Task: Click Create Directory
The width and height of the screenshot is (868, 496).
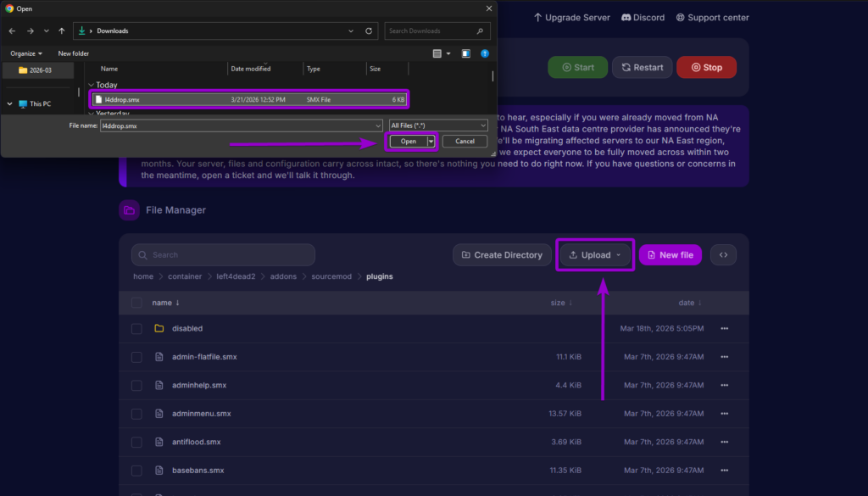Action: point(502,254)
